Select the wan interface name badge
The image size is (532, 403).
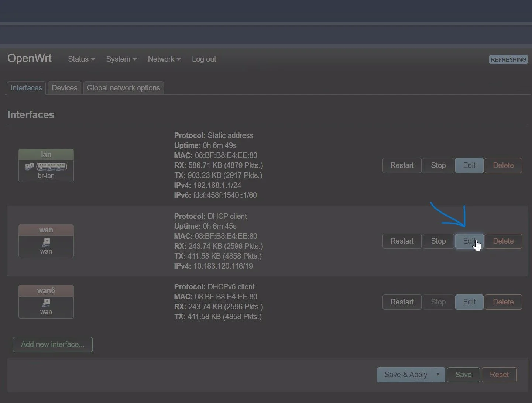pyautogui.click(x=46, y=230)
